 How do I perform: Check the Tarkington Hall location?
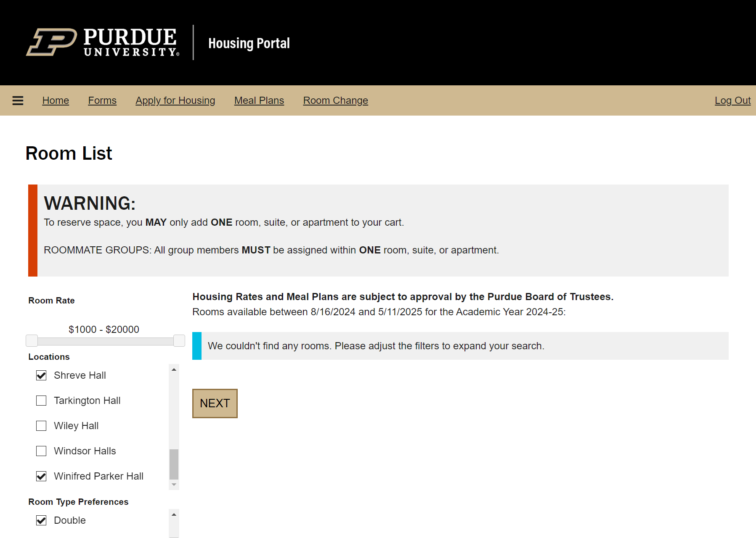tap(41, 401)
